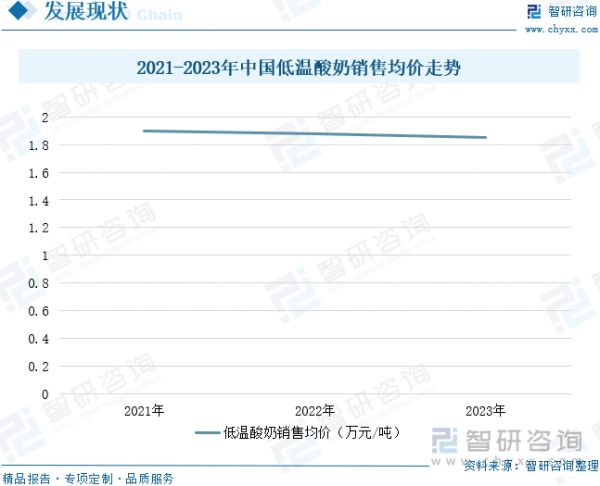Click the y-axis label 0.4
Image resolution: width=600 pixels, height=486 pixels.
pos(39,339)
